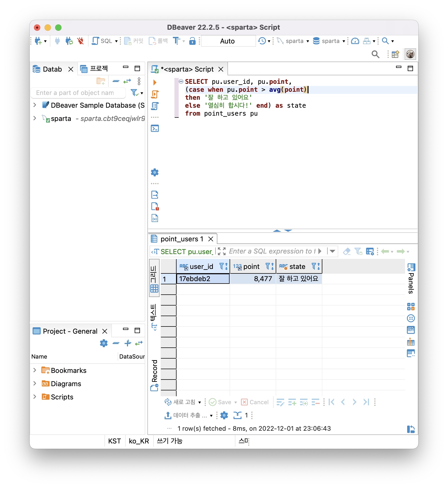The image size is (448, 488).
Task: Click the KST timezone in status bar
Action: pos(114,441)
